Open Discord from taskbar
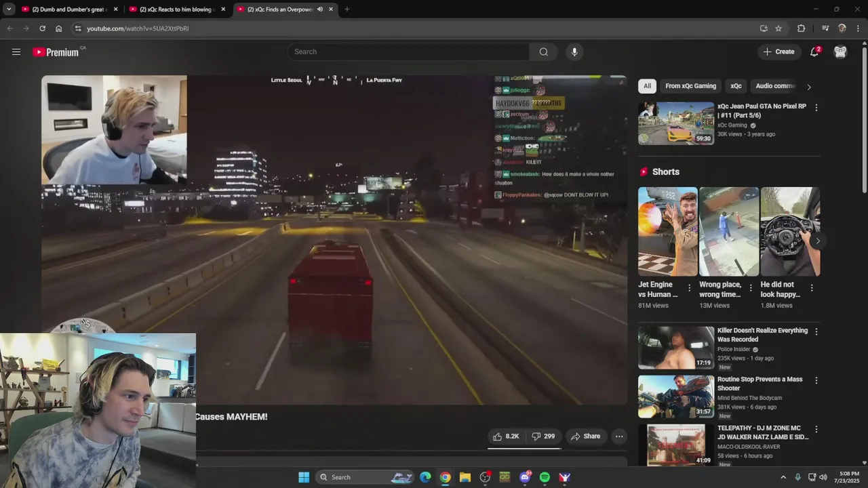The width and height of the screenshot is (868, 488). click(525, 477)
